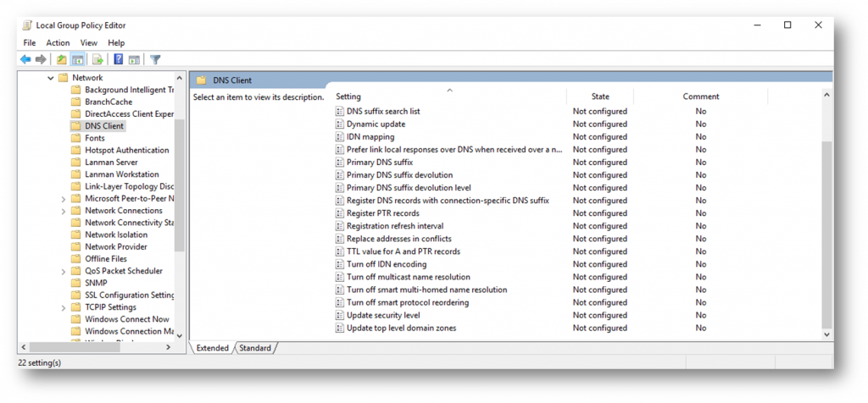Click the SNMP folder icon
Screen dimensions: 868x403
(76, 283)
